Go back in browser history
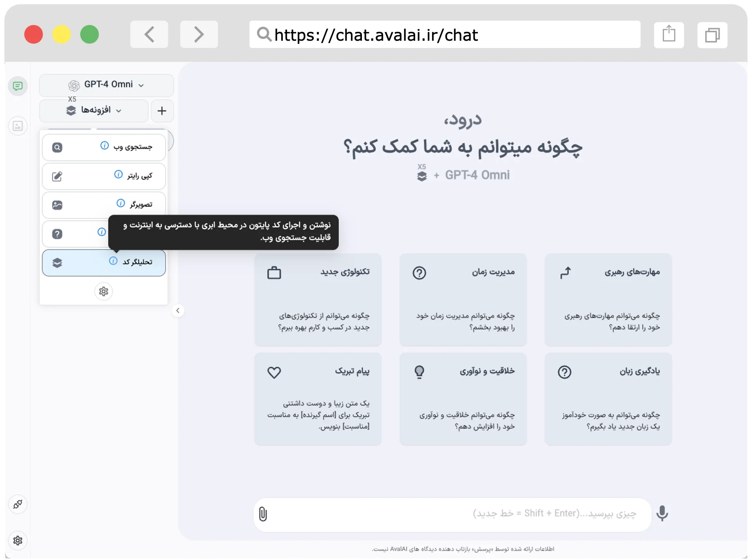 149,34
